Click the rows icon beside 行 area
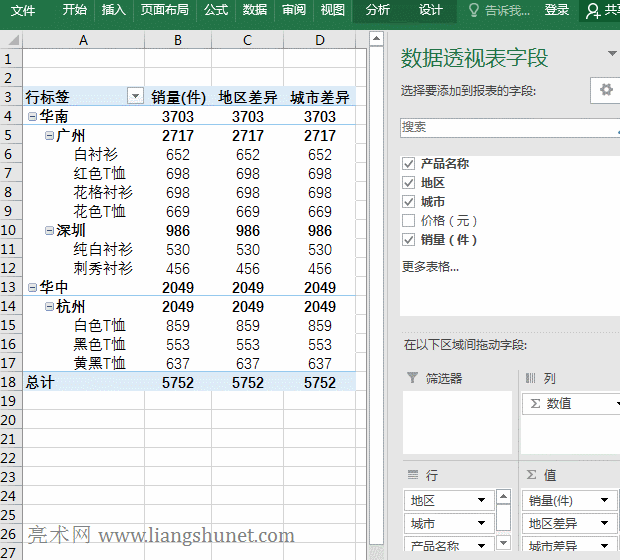This screenshot has width=620, height=560. pos(413,475)
